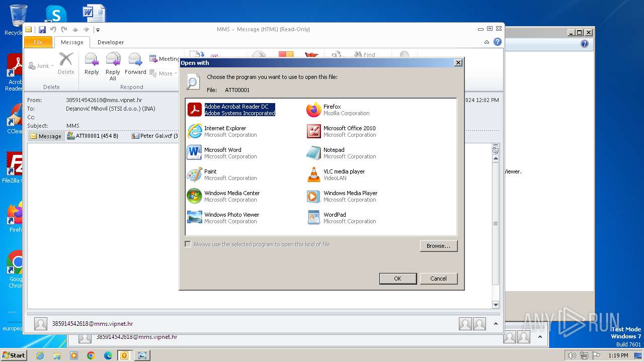Screen dimensions: 644x362
Task: Click sender address 385914542618@mms.vipnet.hr in header
Action: 104,100
